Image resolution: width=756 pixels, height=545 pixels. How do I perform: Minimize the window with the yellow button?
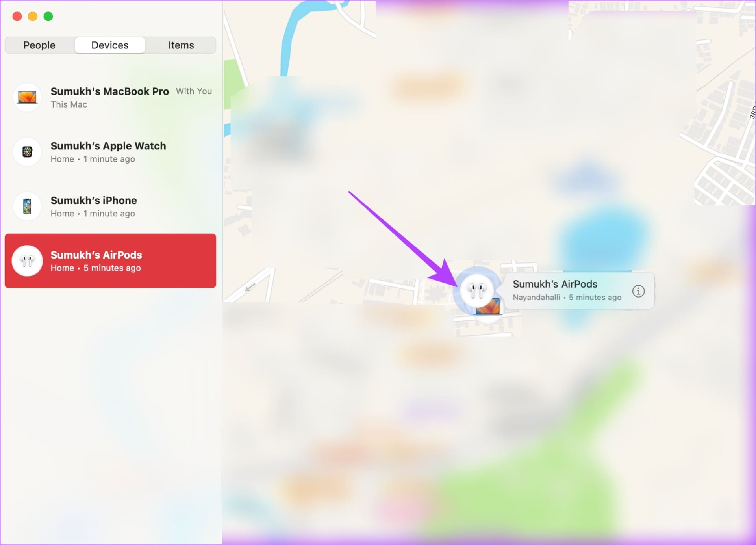coord(33,17)
